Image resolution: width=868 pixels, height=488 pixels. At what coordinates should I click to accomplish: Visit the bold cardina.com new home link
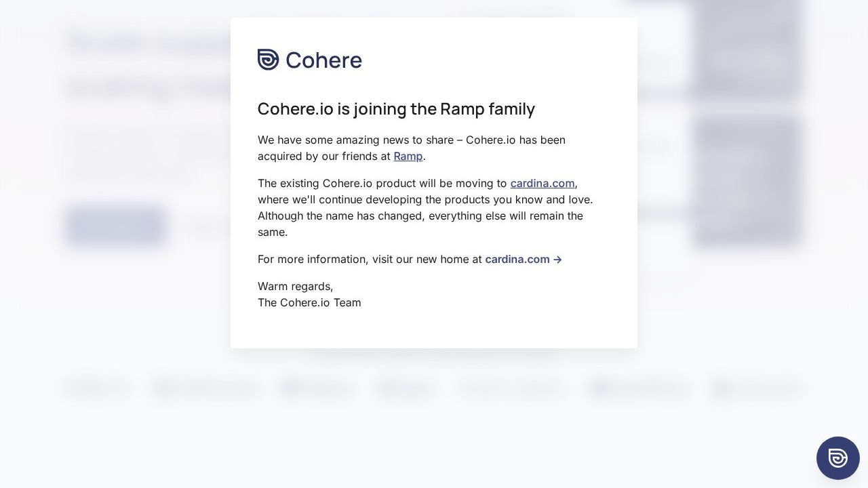pos(517,260)
